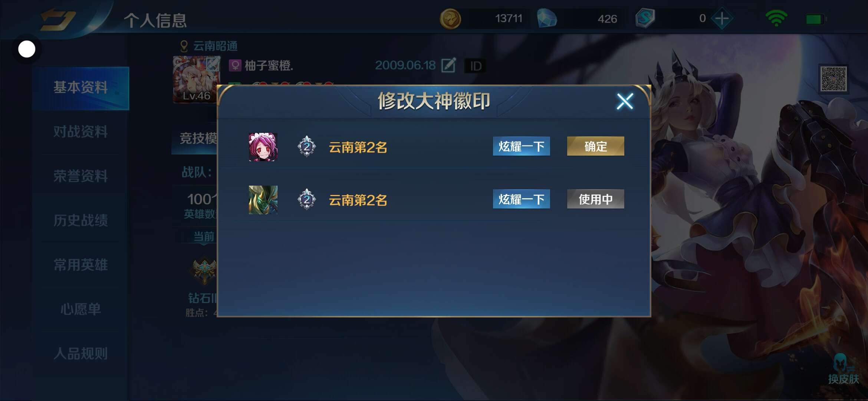Tap the birthday edit pencil icon
The width and height of the screenshot is (868, 401).
pyautogui.click(x=448, y=65)
